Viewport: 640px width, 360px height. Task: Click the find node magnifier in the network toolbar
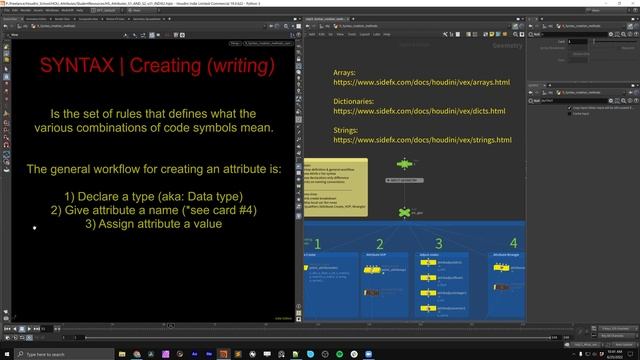(516, 34)
